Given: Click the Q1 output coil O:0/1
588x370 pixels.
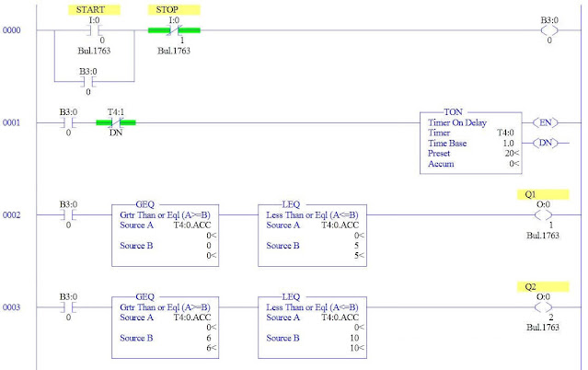Looking at the screenshot, I should pos(544,215).
